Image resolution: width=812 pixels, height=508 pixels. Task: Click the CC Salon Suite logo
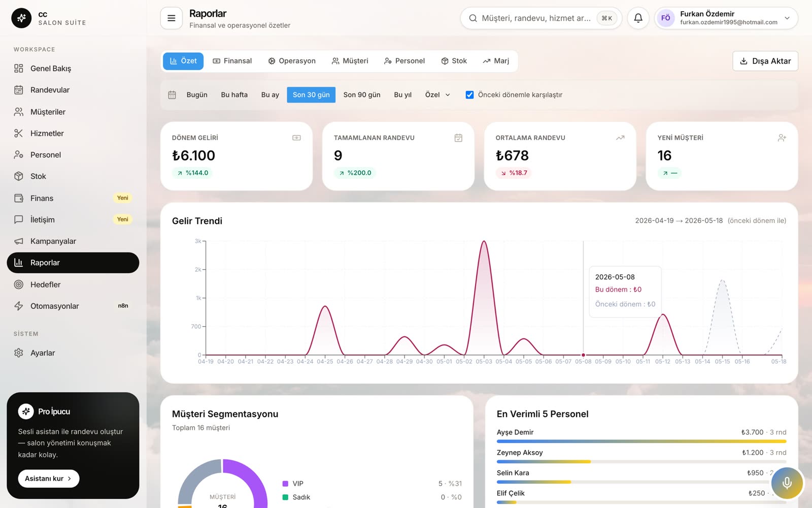pos(21,18)
